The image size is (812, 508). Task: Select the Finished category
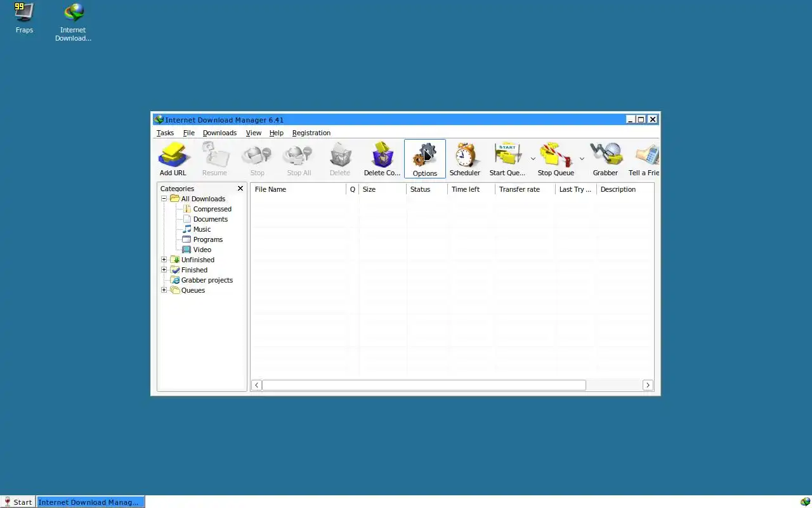tap(189, 270)
